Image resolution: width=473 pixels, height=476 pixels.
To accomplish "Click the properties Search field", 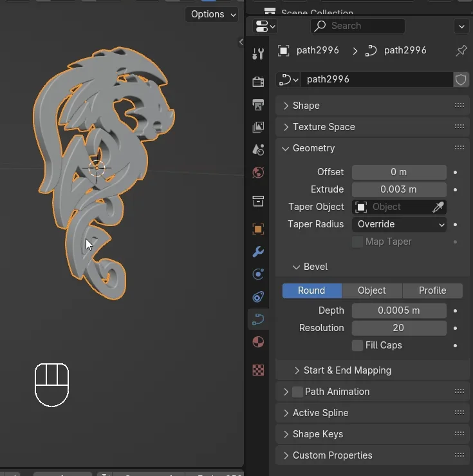I will pyautogui.click(x=358, y=26).
